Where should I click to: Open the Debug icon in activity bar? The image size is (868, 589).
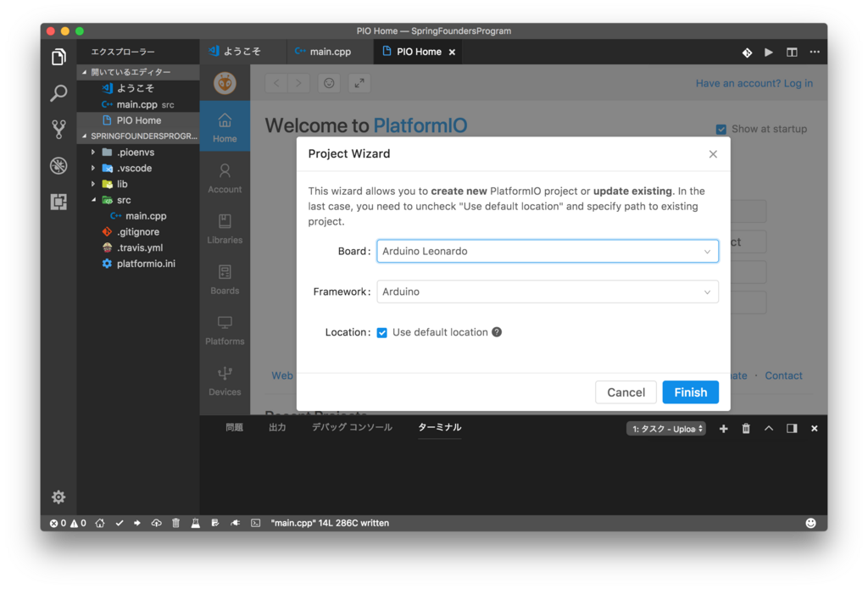point(58,165)
